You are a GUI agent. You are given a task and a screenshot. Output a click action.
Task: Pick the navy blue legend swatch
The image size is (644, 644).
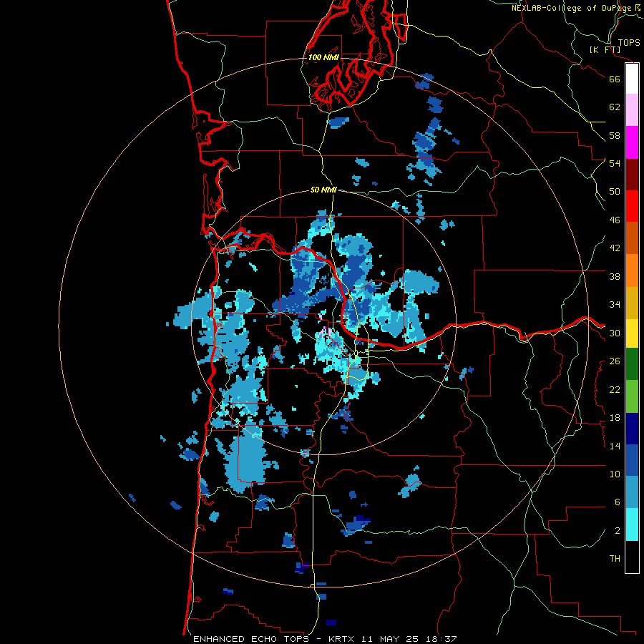tap(632, 429)
